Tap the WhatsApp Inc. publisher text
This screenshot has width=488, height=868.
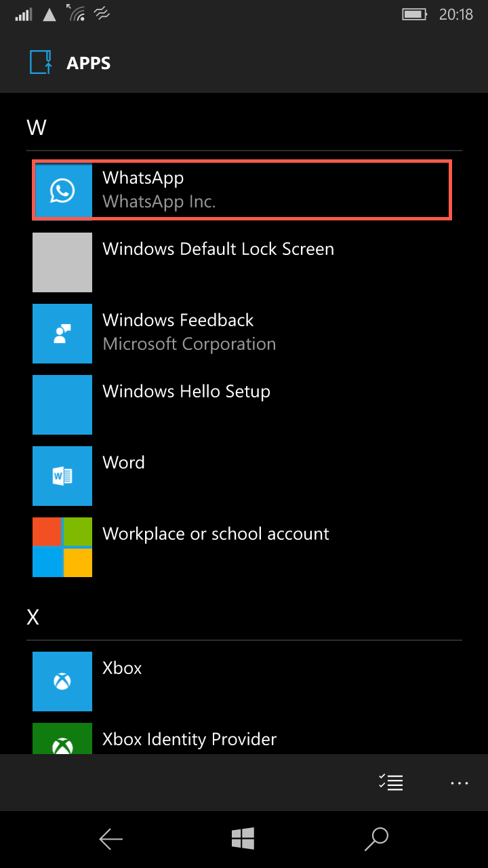click(x=159, y=201)
